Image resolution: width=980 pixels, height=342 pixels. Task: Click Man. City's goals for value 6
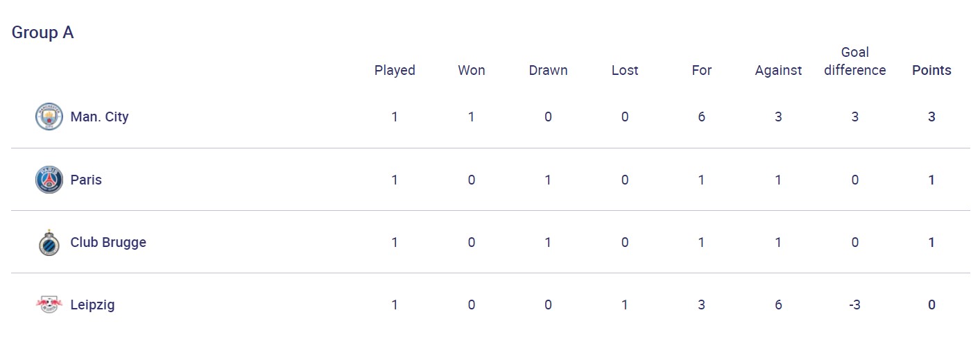click(702, 117)
